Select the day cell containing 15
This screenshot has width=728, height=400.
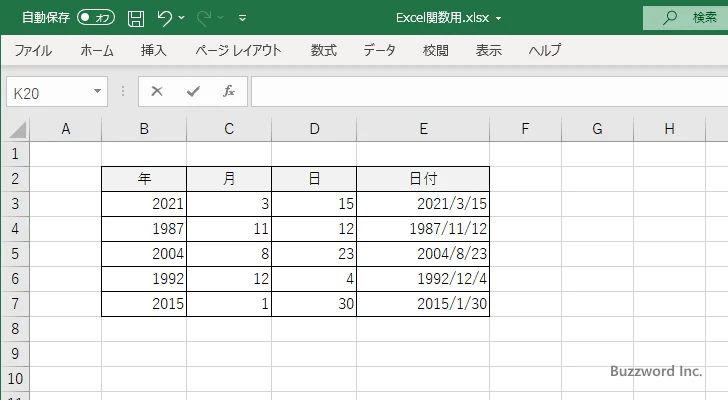[314, 204]
